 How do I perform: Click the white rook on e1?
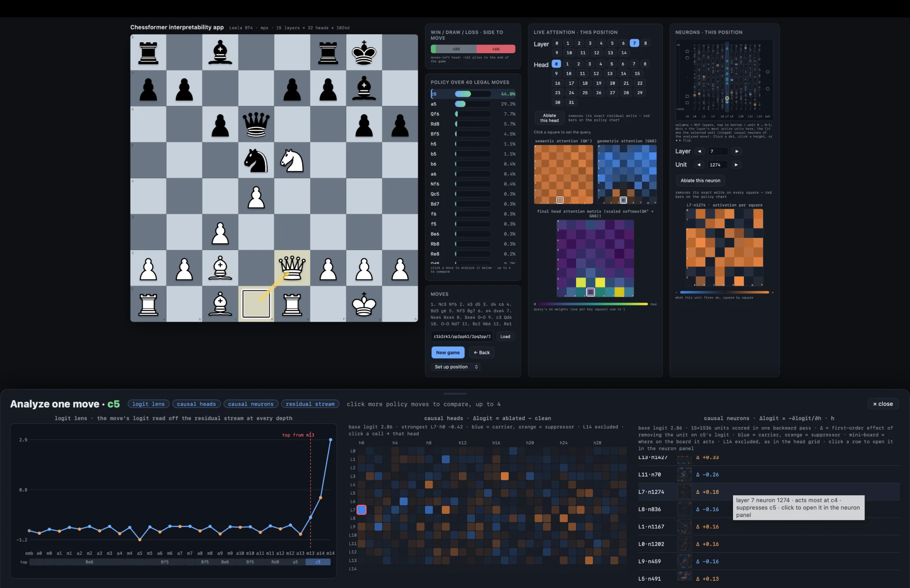pos(292,304)
